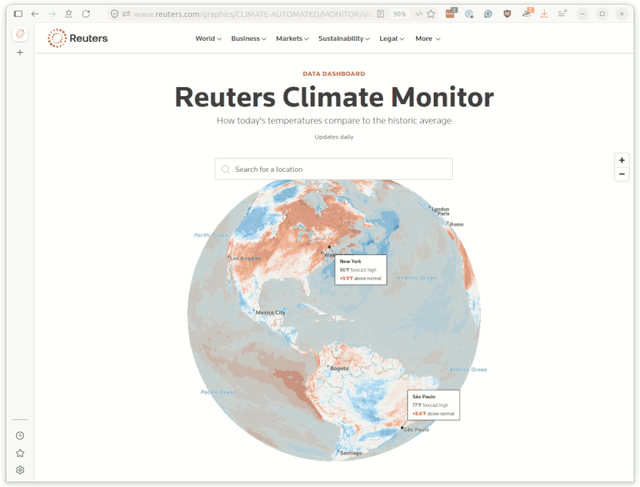Open history clock icon in sidebar

point(20,436)
